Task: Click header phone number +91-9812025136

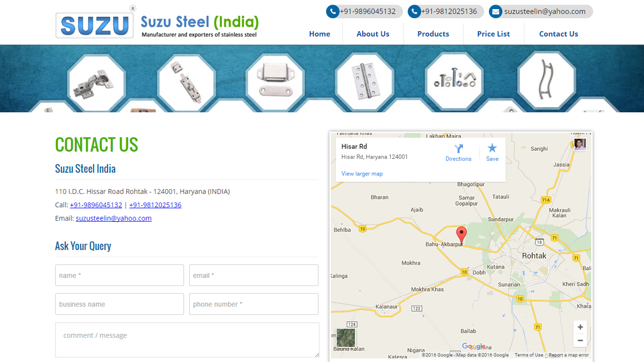Action: pos(449,12)
